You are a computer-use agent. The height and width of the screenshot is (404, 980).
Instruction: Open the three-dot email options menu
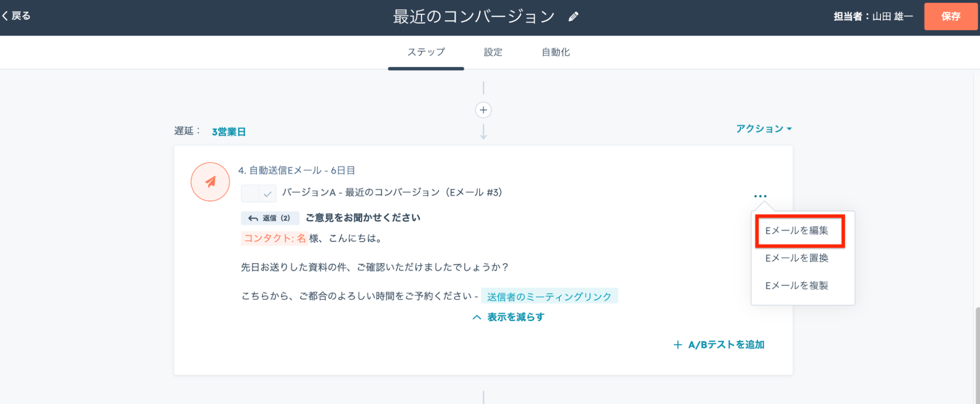coord(760,196)
